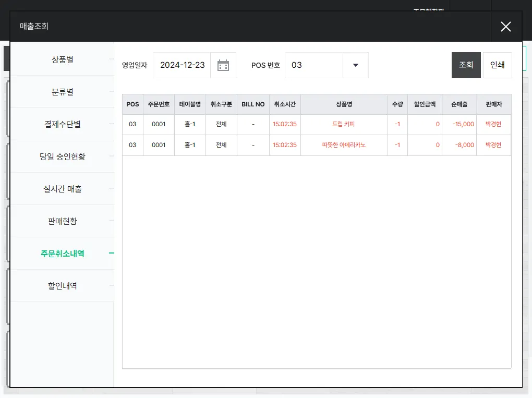Viewport: 532px width, 398px height.
Task: Click the POS column header
Action: pos(132,104)
